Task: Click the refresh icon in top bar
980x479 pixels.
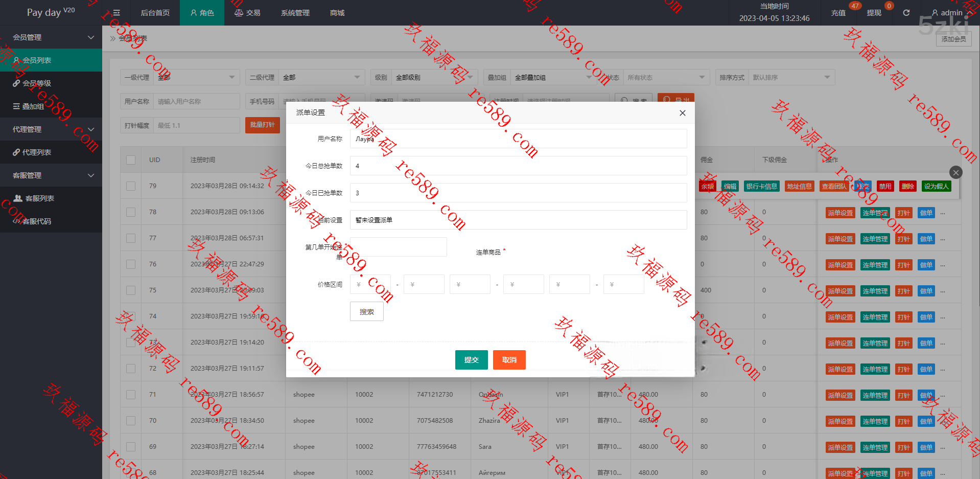Action: click(x=906, y=13)
